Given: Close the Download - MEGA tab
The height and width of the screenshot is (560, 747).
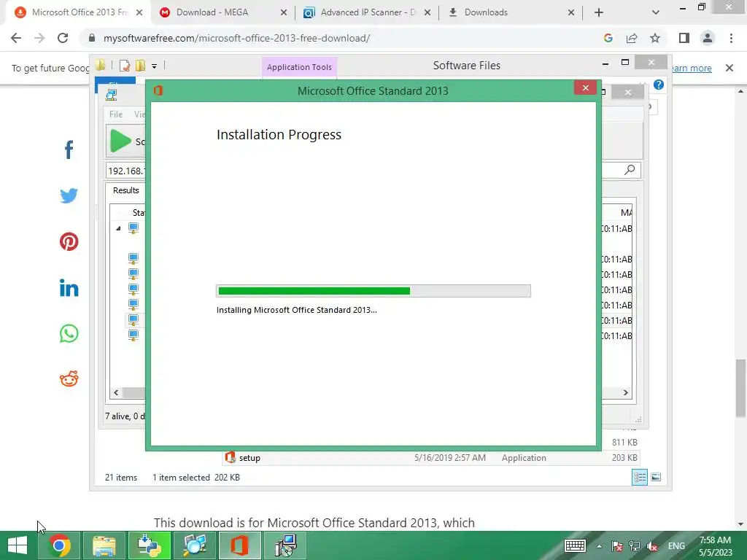Looking at the screenshot, I should (x=284, y=13).
